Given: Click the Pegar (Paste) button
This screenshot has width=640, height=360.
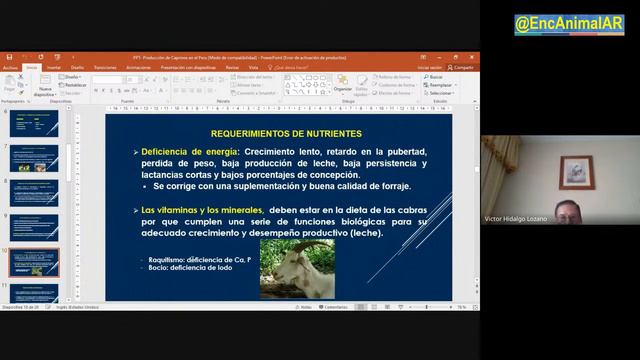Looking at the screenshot, I should [9, 83].
